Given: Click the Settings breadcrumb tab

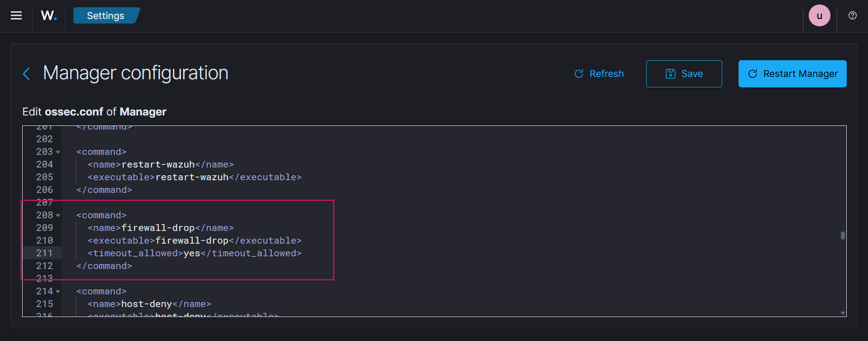Looking at the screenshot, I should (105, 16).
